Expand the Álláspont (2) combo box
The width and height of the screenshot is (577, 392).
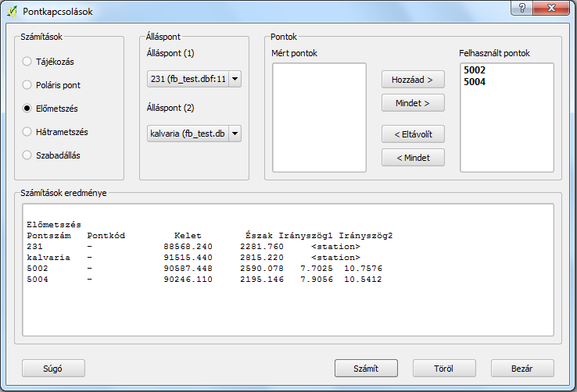tap(194, 134)
